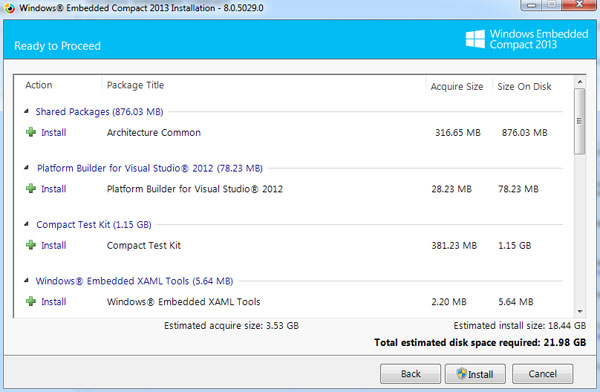The image size is (600, 392).
Task: Click the green plus icon for Compact Test Kit
Action: click(x=31, y=245)
